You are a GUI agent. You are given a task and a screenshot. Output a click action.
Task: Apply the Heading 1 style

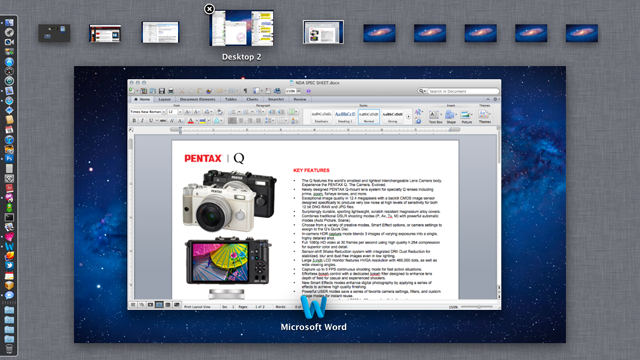point(345,117)
